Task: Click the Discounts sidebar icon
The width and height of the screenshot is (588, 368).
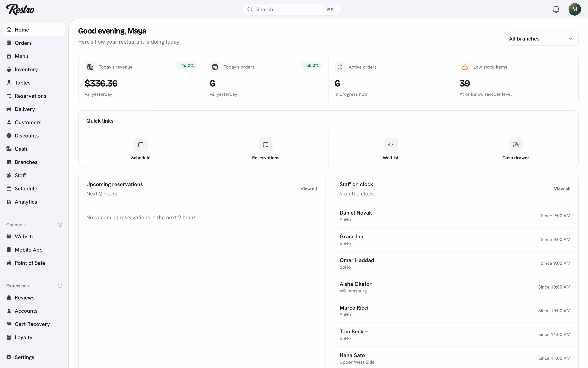Action: point(9,136)
